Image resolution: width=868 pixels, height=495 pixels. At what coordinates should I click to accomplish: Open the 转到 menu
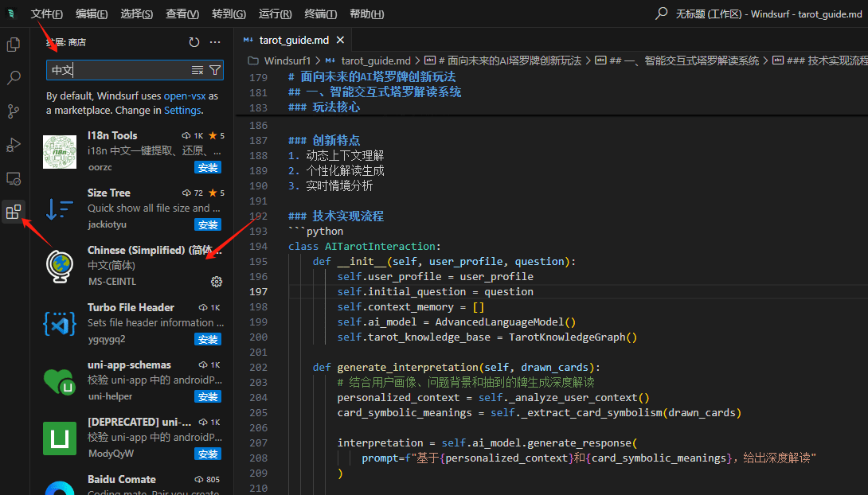click(x=229, y=14)
